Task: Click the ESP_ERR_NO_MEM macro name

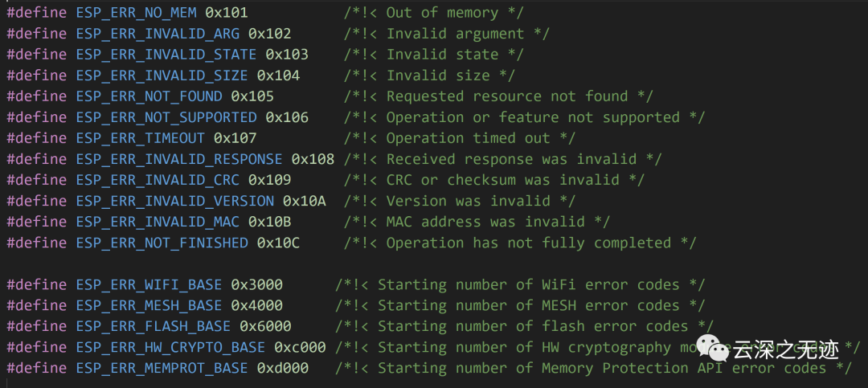Action: pyautogui.click(x=136, y=12)
